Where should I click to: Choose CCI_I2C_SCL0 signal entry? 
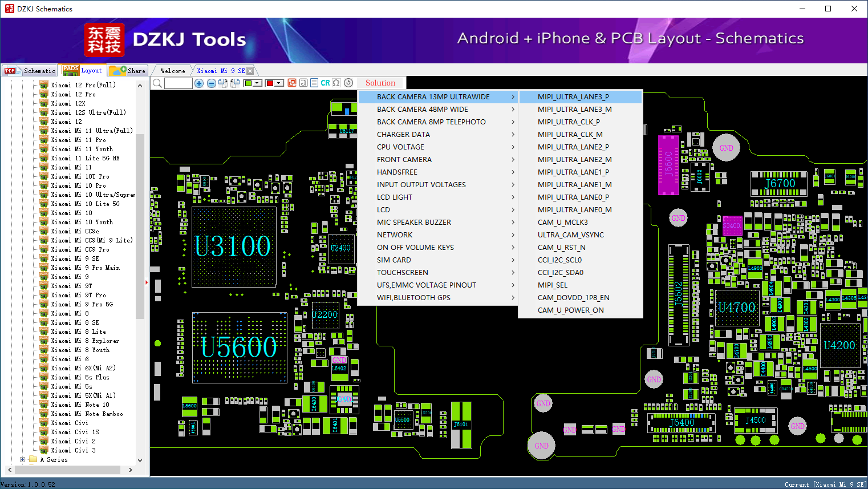point(581,260)
